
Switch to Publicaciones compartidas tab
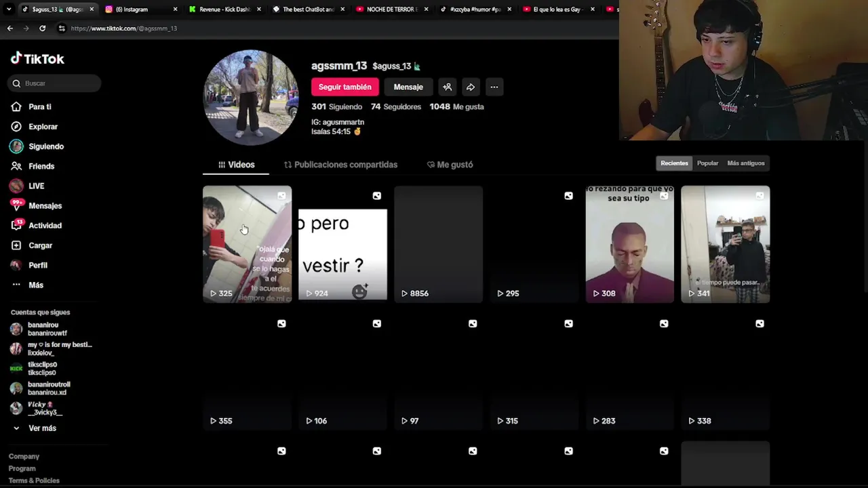click(x=340, y=165)
